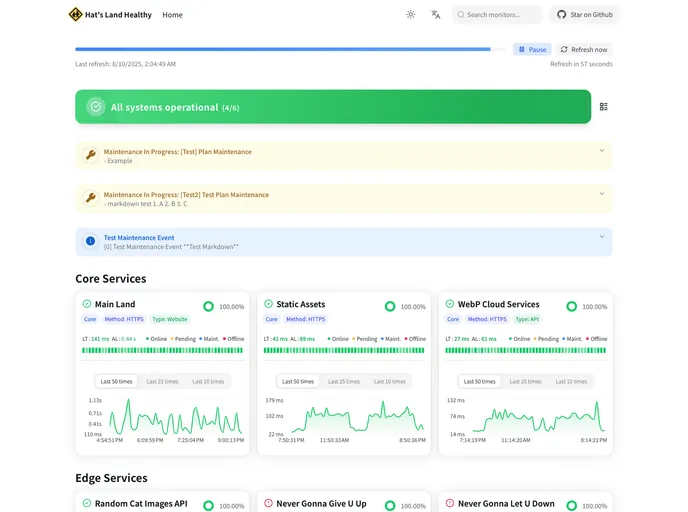Click WebP Cloud Services uptime ring icon
Image resolution: width=688 pixels, height=512 pixels.
point(572,306)
